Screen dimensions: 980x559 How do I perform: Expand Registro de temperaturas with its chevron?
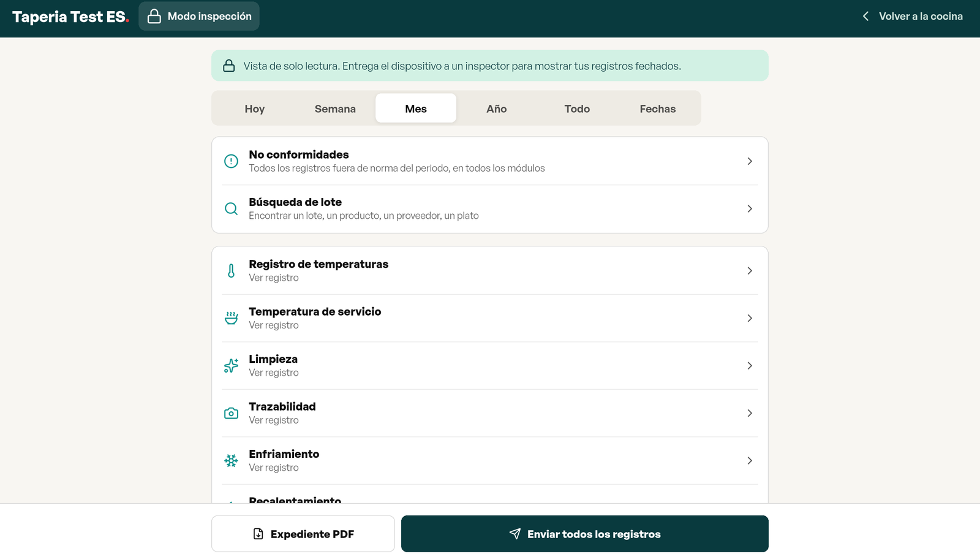[x=750, y=271]
